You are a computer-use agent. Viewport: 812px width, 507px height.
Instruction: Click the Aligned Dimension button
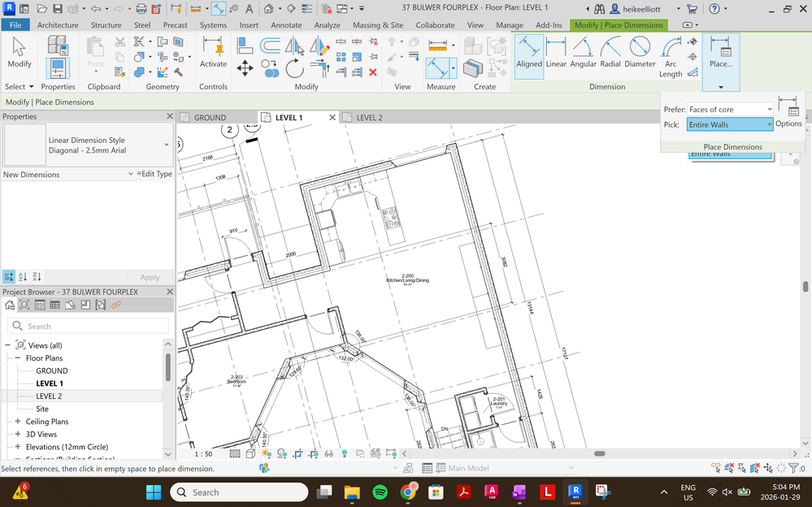point(528,56)
